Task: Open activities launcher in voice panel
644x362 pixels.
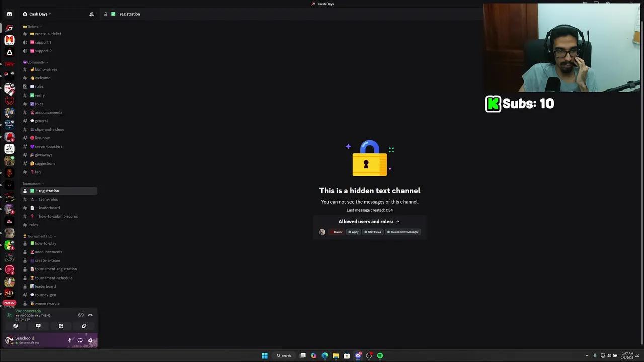Action: pyautogui.click(x=61, y=326)
